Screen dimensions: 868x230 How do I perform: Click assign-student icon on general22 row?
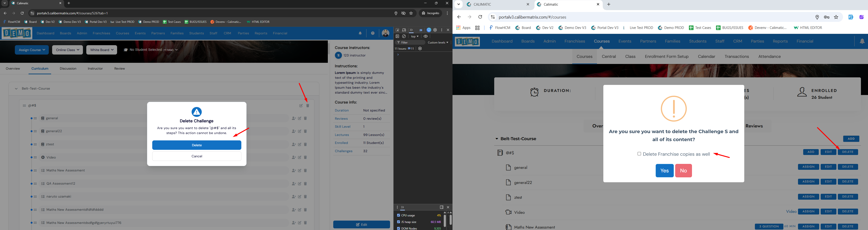pos(293,131)
